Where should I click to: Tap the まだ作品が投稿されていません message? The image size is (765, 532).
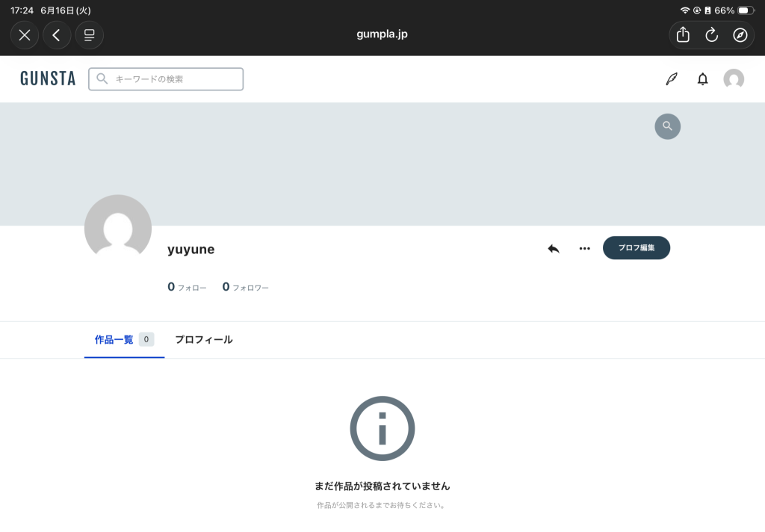pos(382,486)
